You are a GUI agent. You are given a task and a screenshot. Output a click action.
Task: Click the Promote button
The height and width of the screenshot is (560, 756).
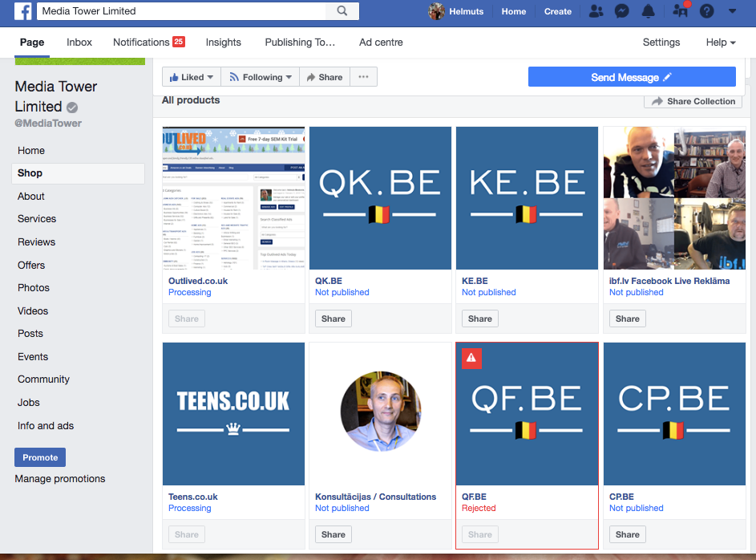(40, 457)
